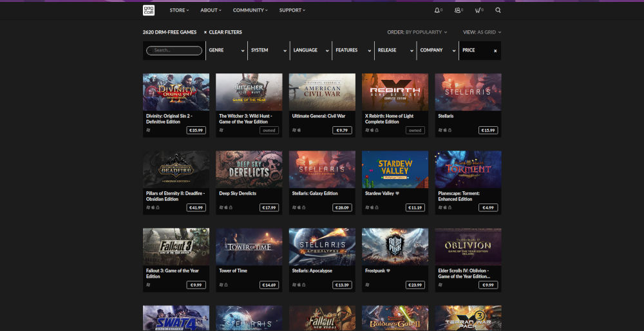
Task: Click the magnifier search icon in header
Action: 498,10
